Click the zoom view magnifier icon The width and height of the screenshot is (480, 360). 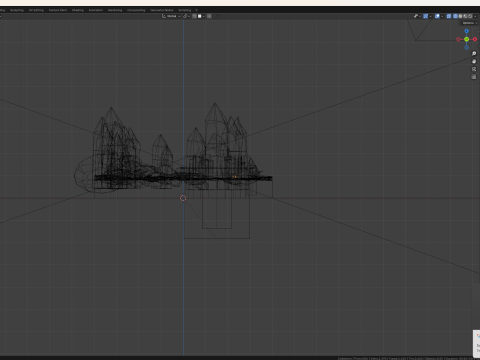[x=474, y=53]
